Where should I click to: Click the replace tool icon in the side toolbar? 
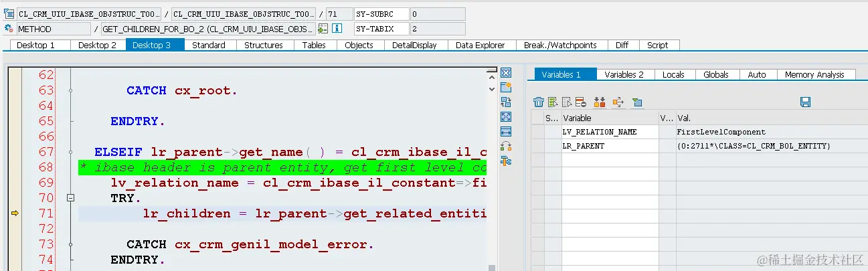click(506, 102)
